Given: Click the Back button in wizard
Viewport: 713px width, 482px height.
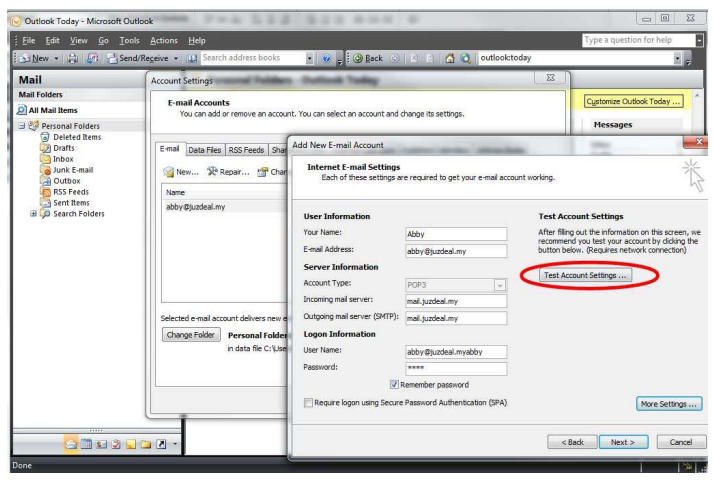Looking at the screenshot, I should 572,442.
